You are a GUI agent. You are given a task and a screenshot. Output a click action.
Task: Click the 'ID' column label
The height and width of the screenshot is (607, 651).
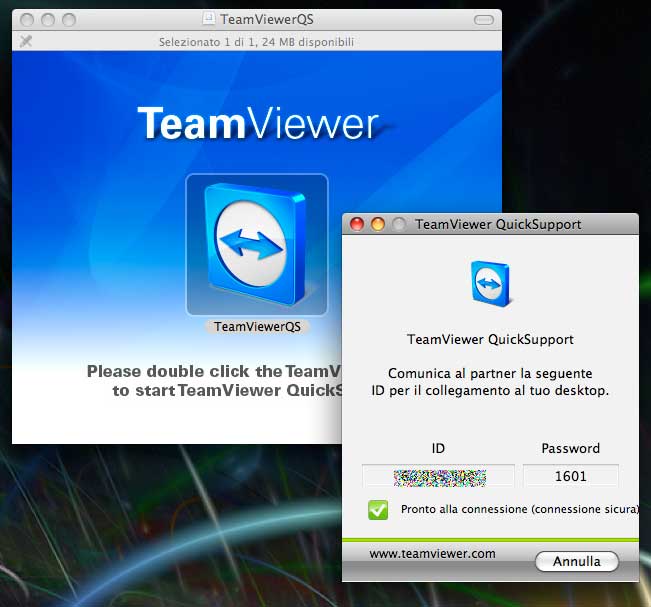438,448
